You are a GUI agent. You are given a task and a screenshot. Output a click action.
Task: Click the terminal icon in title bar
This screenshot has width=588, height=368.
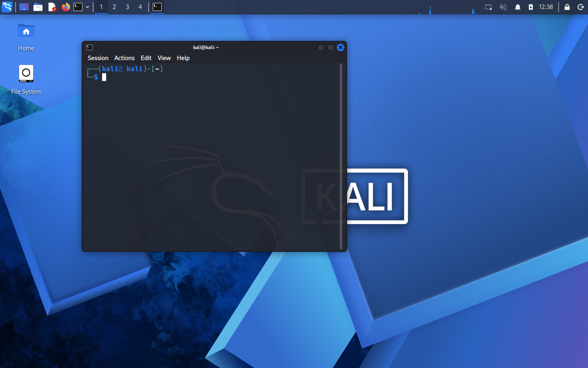coord(89,47)
